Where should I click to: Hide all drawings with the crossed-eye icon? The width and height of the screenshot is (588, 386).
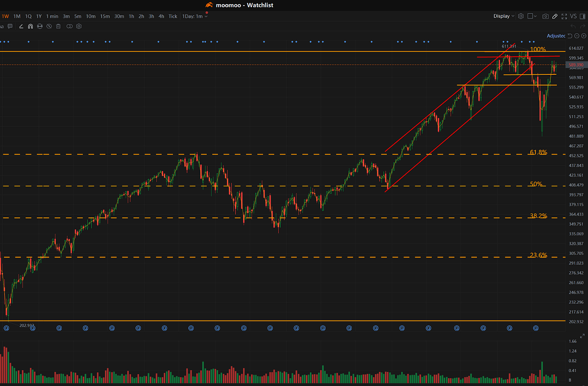coord(49,26)
